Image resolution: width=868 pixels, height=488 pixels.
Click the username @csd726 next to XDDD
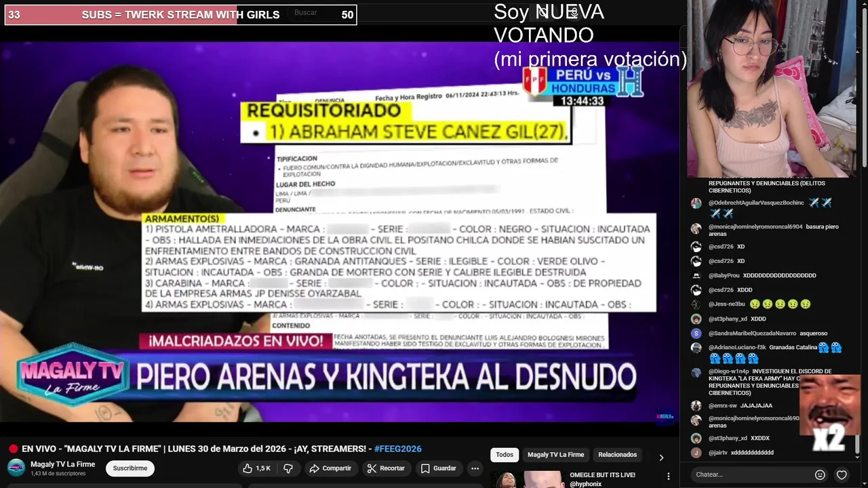tap(721, 290)
